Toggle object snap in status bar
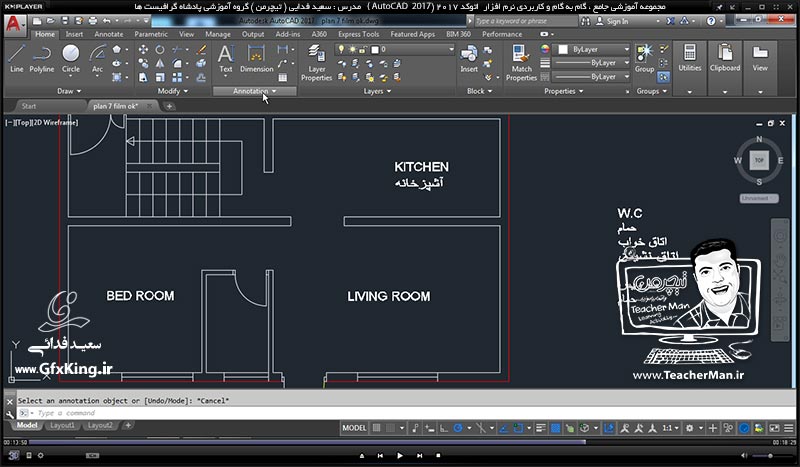This screenshot has height=467, width=800. point(518,428)
